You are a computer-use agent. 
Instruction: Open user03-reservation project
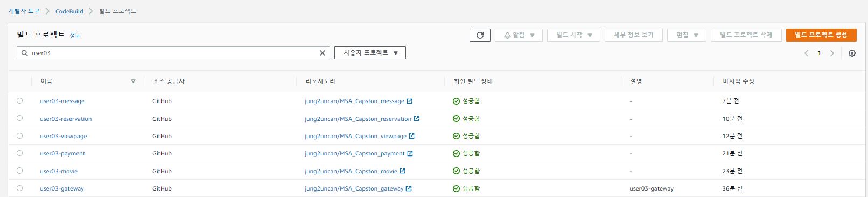(x=66, y=119)
